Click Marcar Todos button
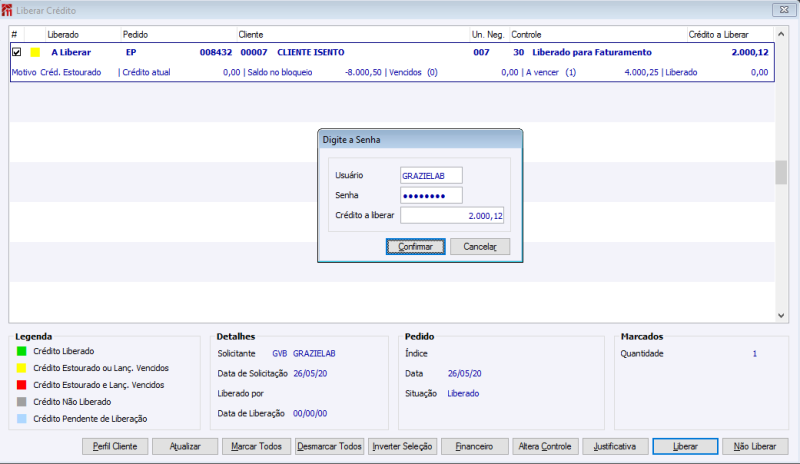800x464 pixels. [x=256, y=446]
